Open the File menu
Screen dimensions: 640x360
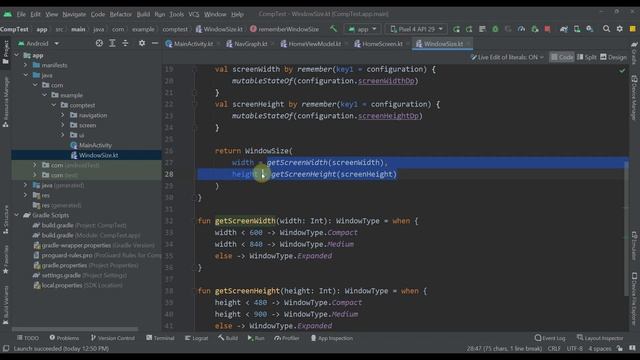21,14
